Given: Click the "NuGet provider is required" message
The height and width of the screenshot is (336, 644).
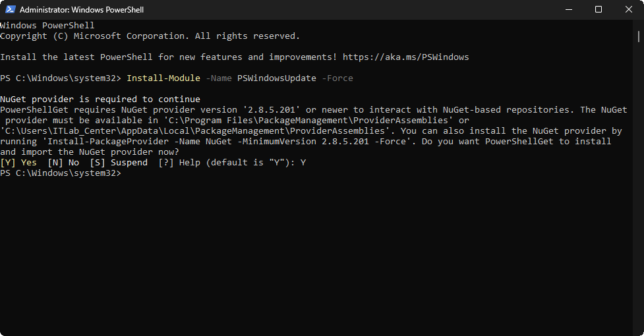Looking at the screenshot, I should pos(100,99).
